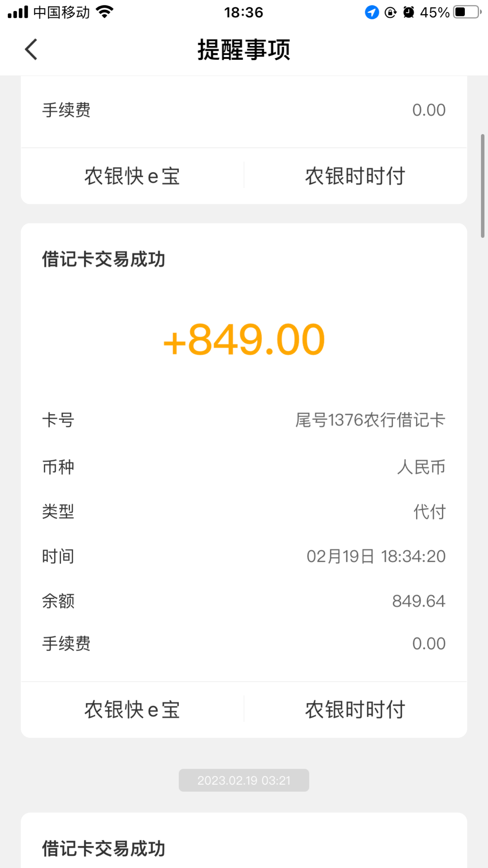Tap the blue location services icon

tap(372, 13)
